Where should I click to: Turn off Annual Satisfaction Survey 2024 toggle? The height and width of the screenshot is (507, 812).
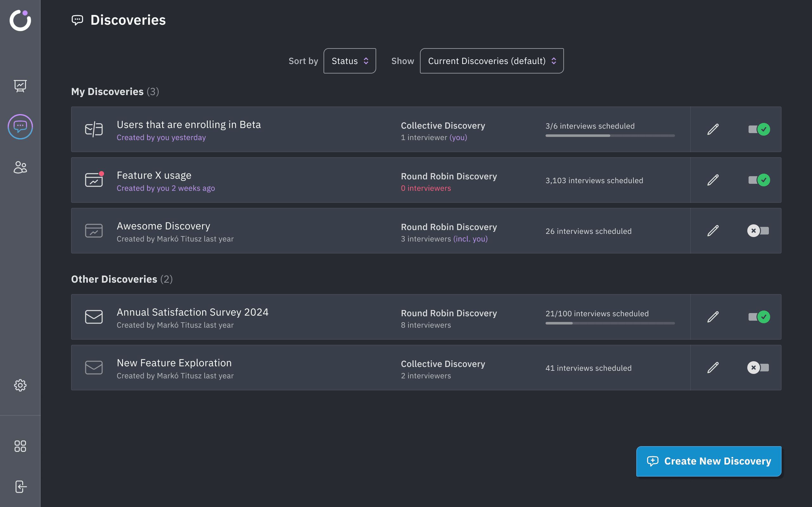click(759, 317)
